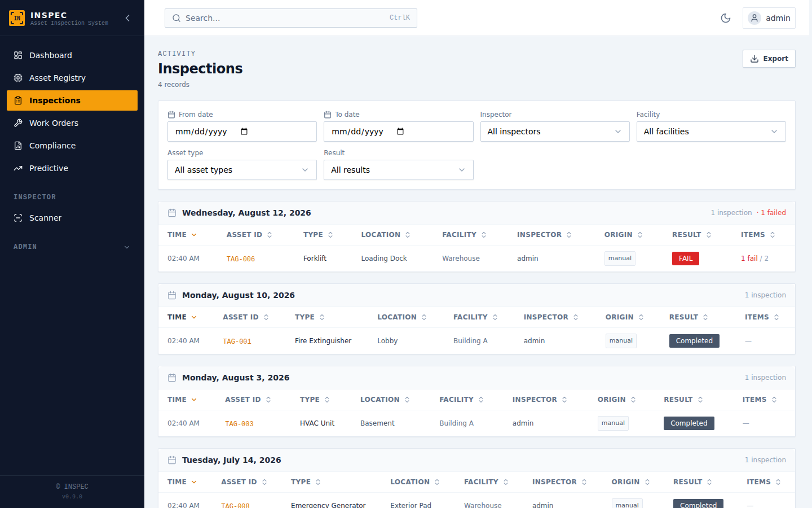Click Completed badge in TAG-001 row

click(694, 341)
